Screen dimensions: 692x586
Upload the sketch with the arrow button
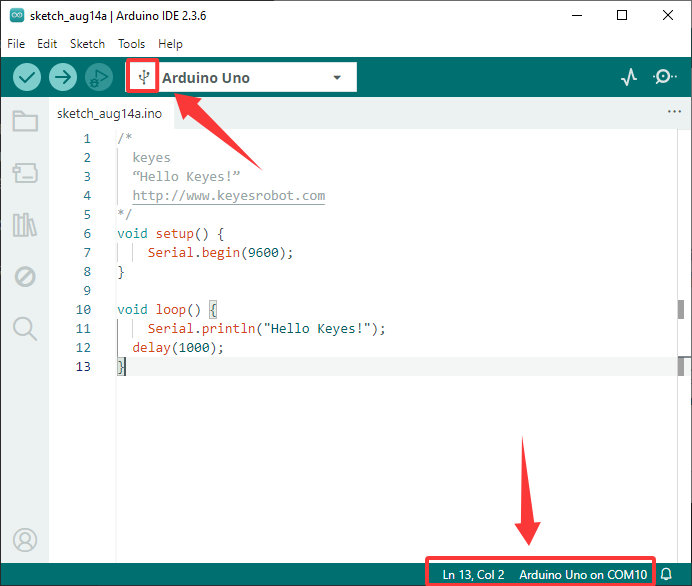[x=63, y=77]
